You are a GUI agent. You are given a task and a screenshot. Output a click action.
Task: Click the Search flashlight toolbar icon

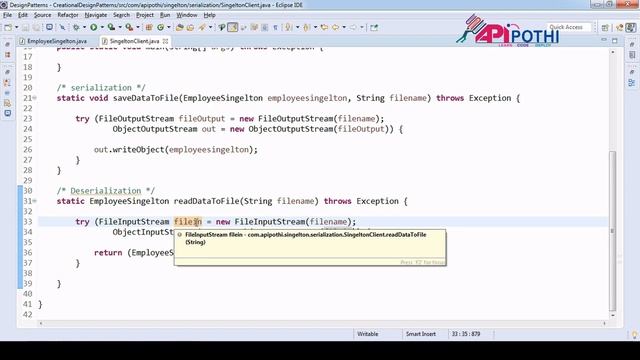(x=202, y=27)
